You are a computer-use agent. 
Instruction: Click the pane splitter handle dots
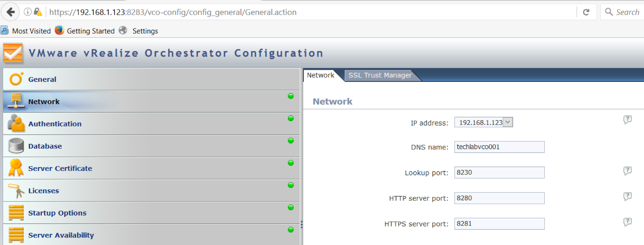(x=301, y=224)
